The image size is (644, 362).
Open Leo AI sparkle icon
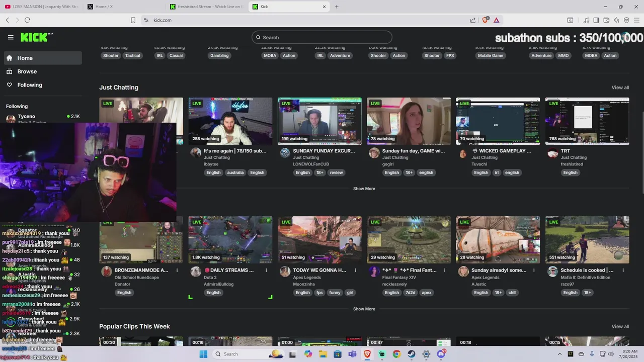[616, 20]
